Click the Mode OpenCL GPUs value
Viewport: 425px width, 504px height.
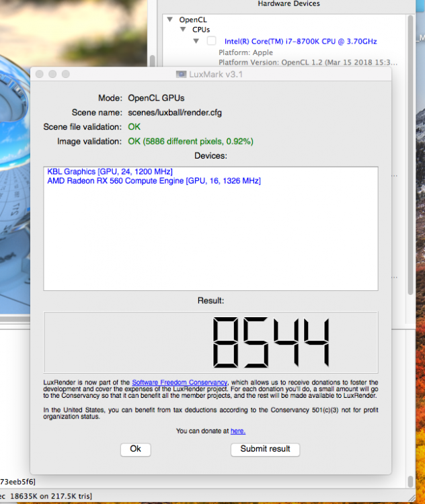pyautogui.click(x=156, y=98)
